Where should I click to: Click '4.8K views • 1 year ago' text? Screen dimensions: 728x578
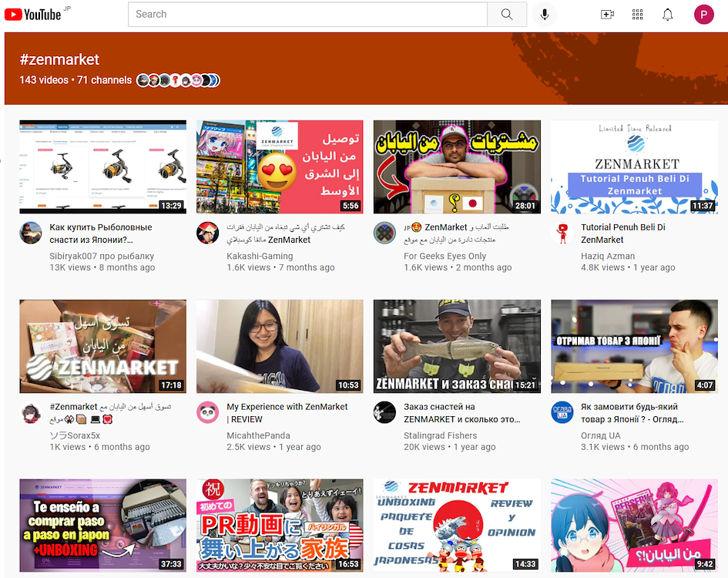(x=628, y=267)
